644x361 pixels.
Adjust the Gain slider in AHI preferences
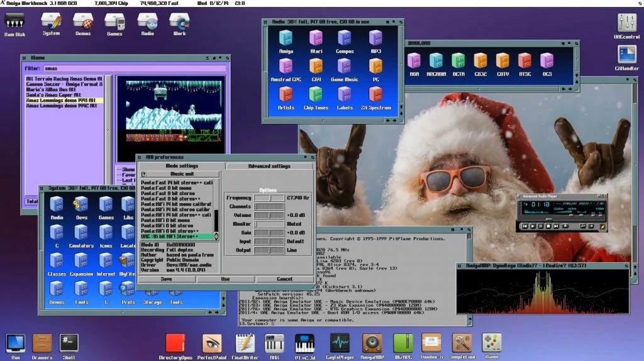pyautogui.click(x=269, y=233)
